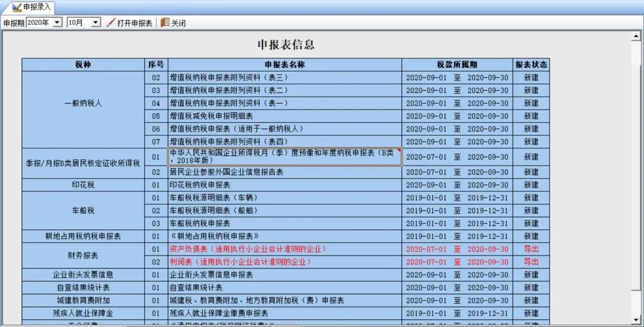This screenshot has height=327, width=644.
Task: Click the 申报表名称 column header
Action: pyautogui.click(x=284, y=65)
